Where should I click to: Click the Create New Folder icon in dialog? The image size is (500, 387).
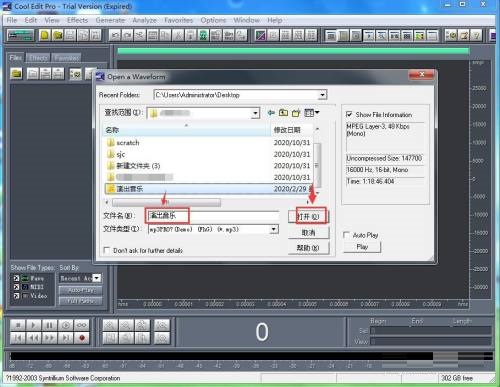[x=296, y=113]
